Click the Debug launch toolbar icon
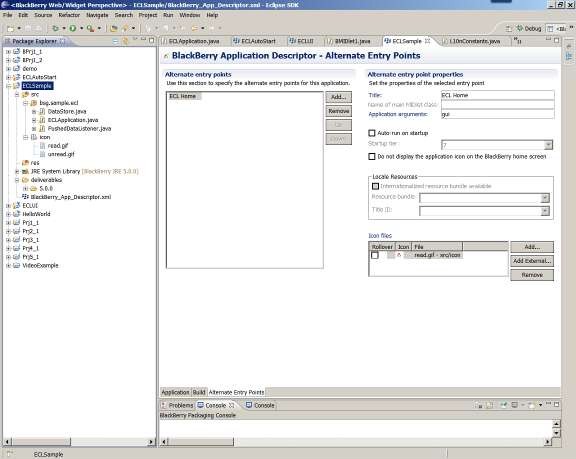 55,28
